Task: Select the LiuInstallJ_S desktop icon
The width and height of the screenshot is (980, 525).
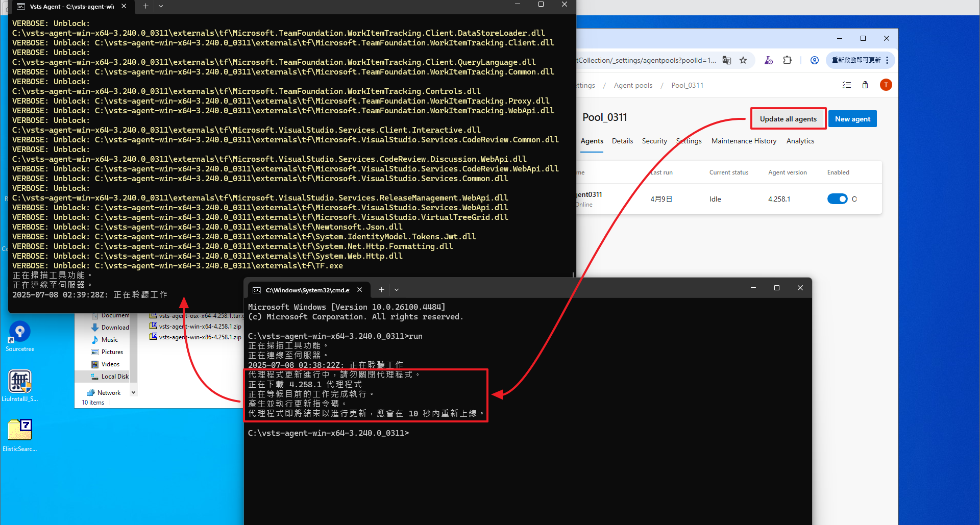Action: tap(20, 386)
